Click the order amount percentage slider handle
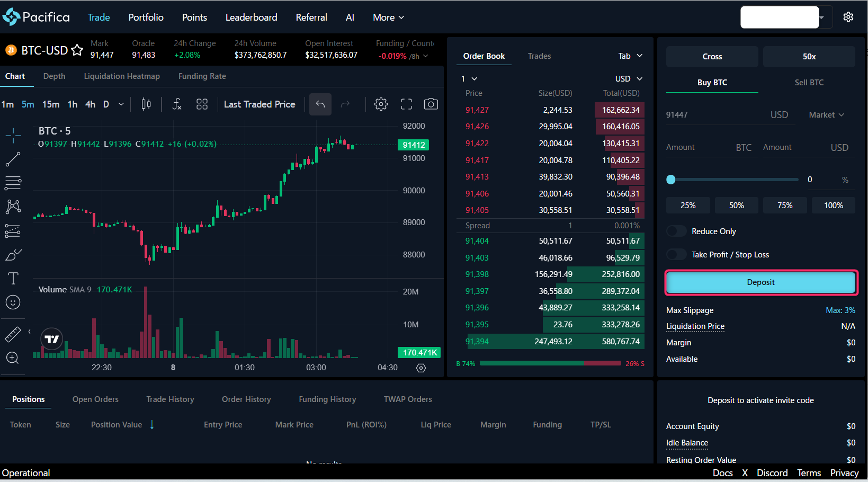868x482 pixels. coord(671,180)
